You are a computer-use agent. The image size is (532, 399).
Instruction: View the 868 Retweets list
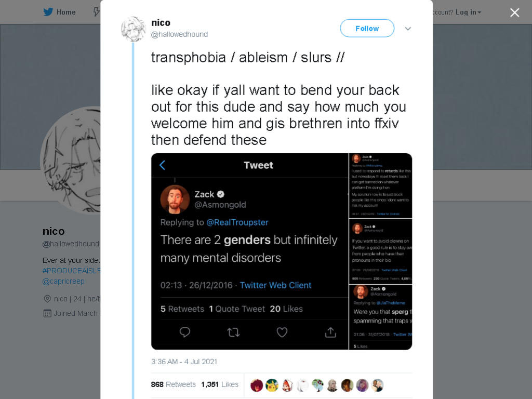pos(174,384)
